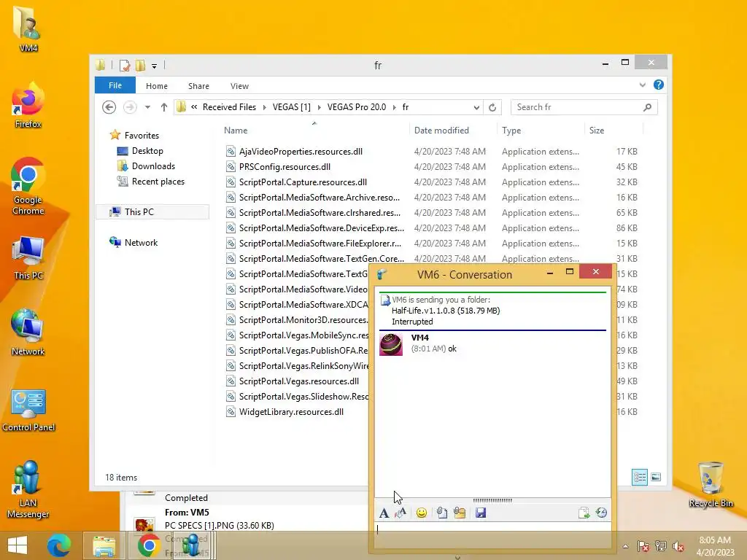Sort files by Date modified column

[453, 131]
